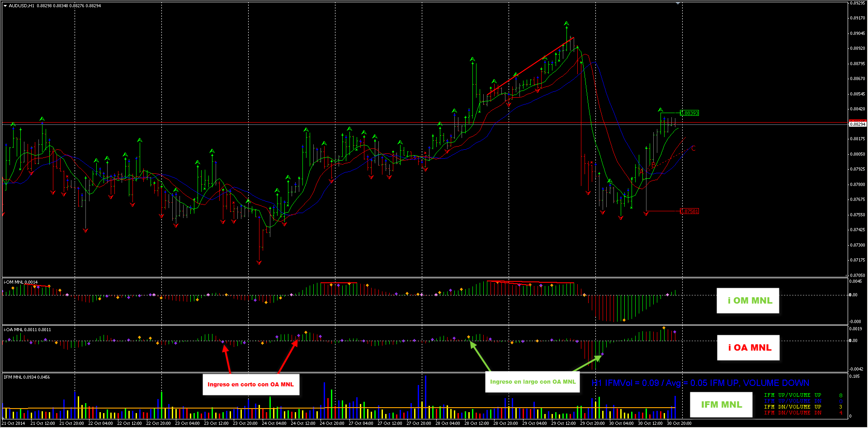Click the i-OM MNL indicator title text

(21, 282)
